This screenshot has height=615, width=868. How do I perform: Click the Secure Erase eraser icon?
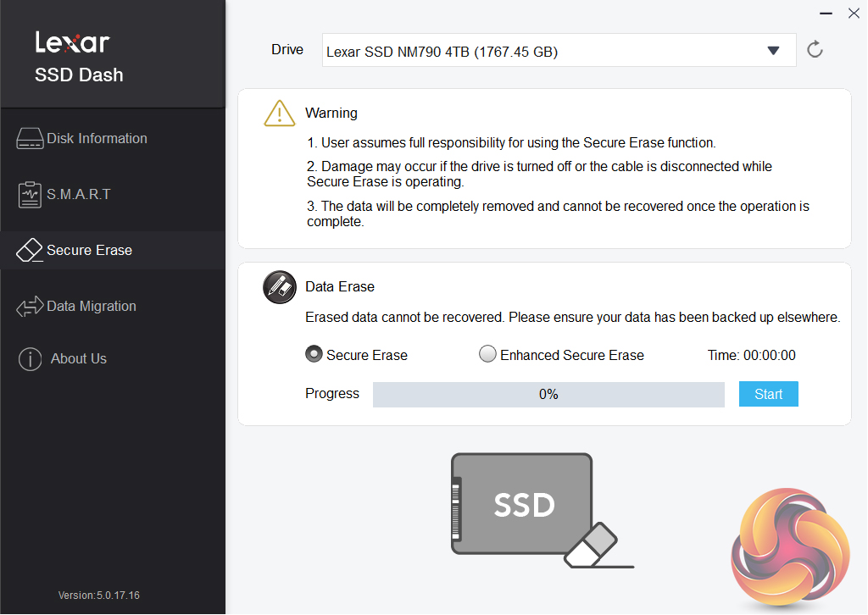click(x=30, y=251)
